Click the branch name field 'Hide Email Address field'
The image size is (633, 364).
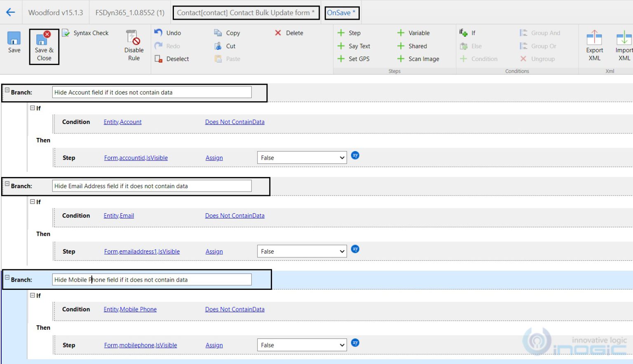[x=152, y=186]
